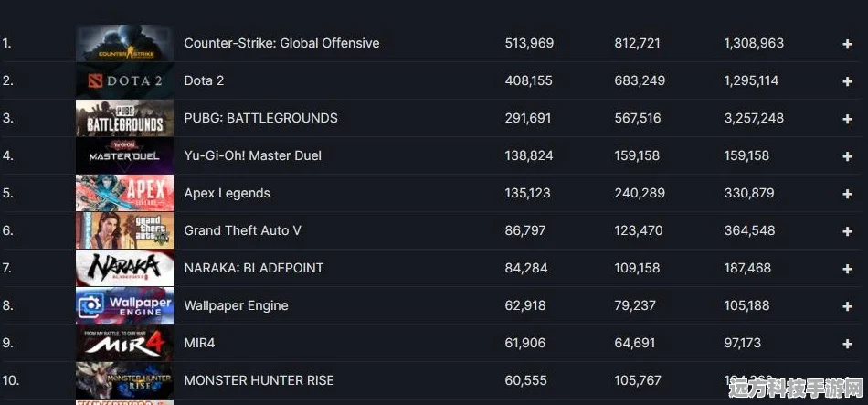Image resolution: width=868 pixels, height=405 pixels.
Task: Click the plus icon for NARAKA: BLADEPOINT
Action: tap(847, 269)
